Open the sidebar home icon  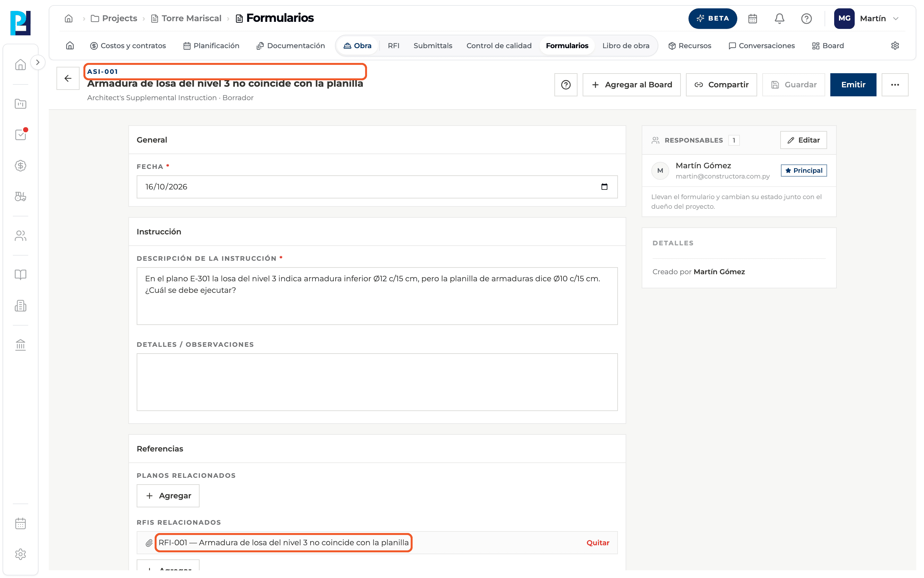pos(20,65)
